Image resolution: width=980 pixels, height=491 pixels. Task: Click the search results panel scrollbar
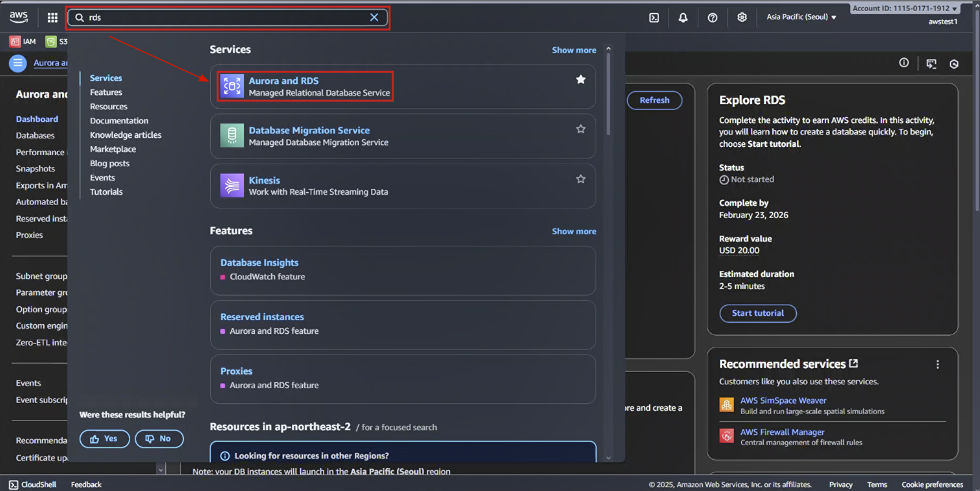tap(608, 94)
